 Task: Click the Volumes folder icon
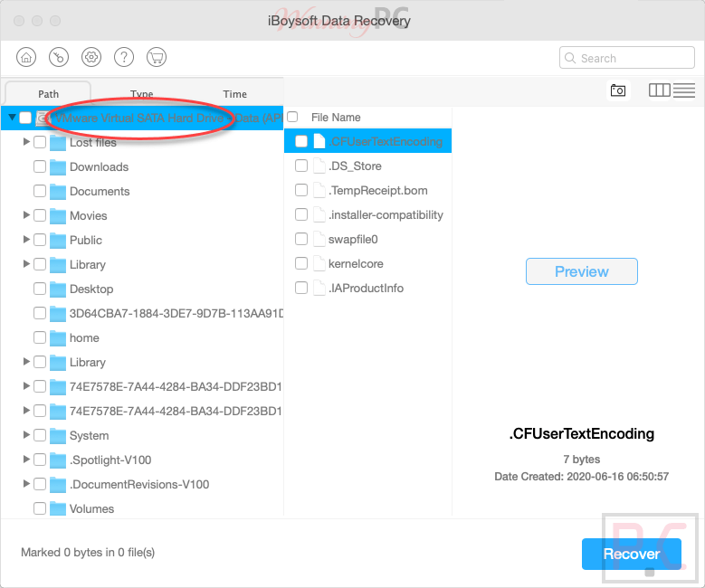[x=58, y=509]
